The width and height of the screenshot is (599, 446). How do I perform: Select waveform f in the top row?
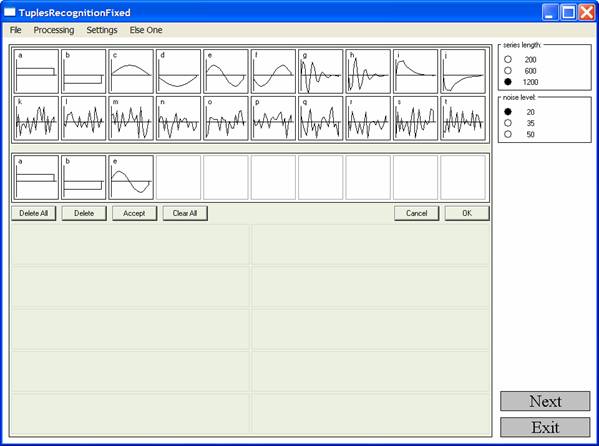[273, 71]
